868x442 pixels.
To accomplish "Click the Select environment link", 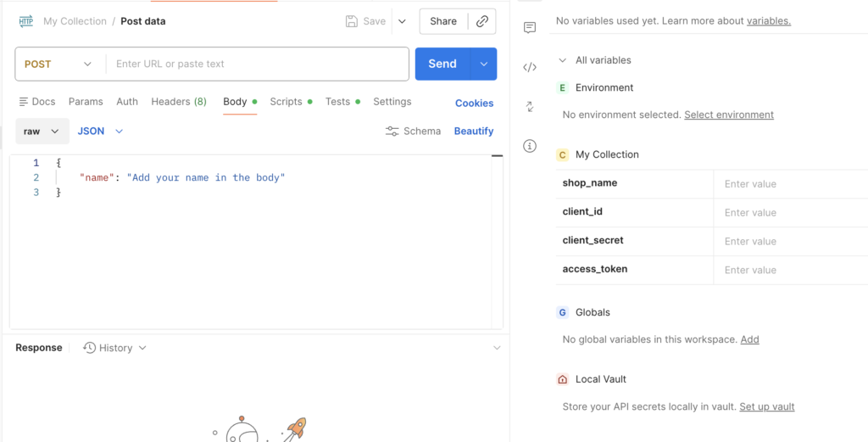I will 728,115.
